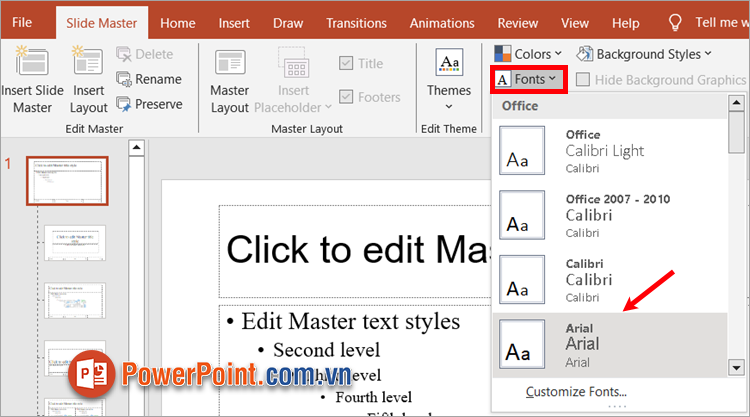Viewport: 750px width, 417px height.
Task: Click the Tell me lightbulb icon
Action: coord(675,22)
